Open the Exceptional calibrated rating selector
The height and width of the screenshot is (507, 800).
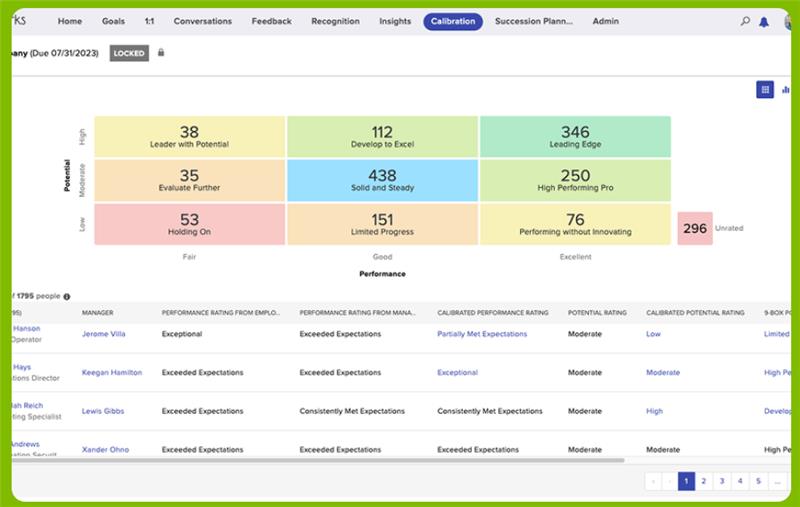[x=457, y=372]
